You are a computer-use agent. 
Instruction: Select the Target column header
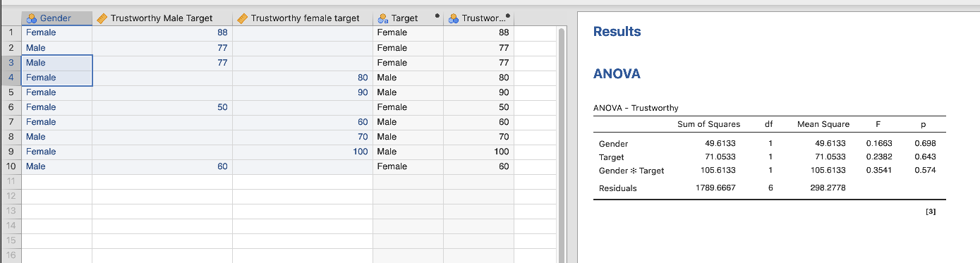tap(408, 18)
